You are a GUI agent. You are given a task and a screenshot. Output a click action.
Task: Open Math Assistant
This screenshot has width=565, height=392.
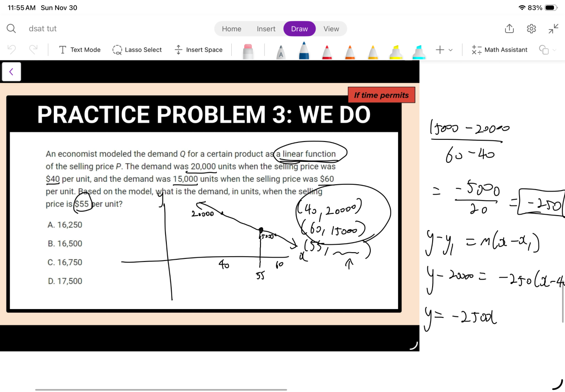click(x=499, y=50)
